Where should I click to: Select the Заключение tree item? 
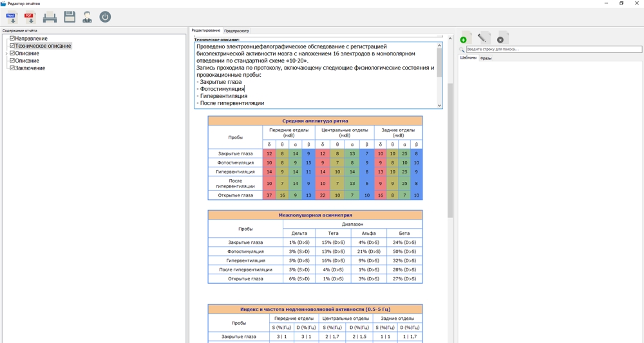[30, 68]
